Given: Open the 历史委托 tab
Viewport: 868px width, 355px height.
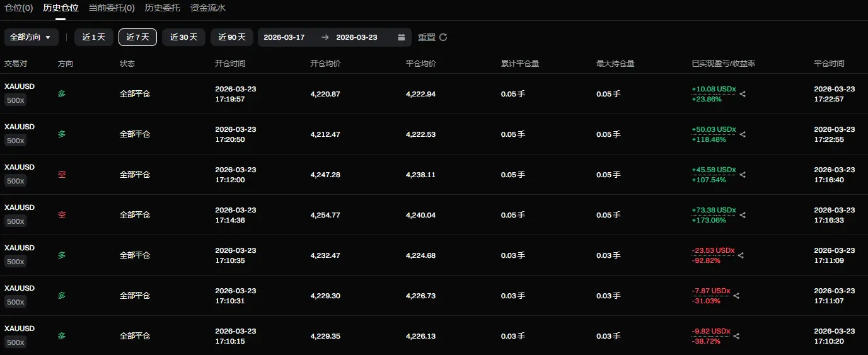Looking at the screenshot, I should click(x=162, y=8).
